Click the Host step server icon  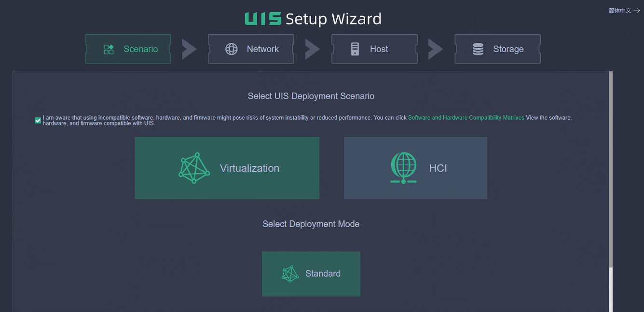tap(355, 49)
